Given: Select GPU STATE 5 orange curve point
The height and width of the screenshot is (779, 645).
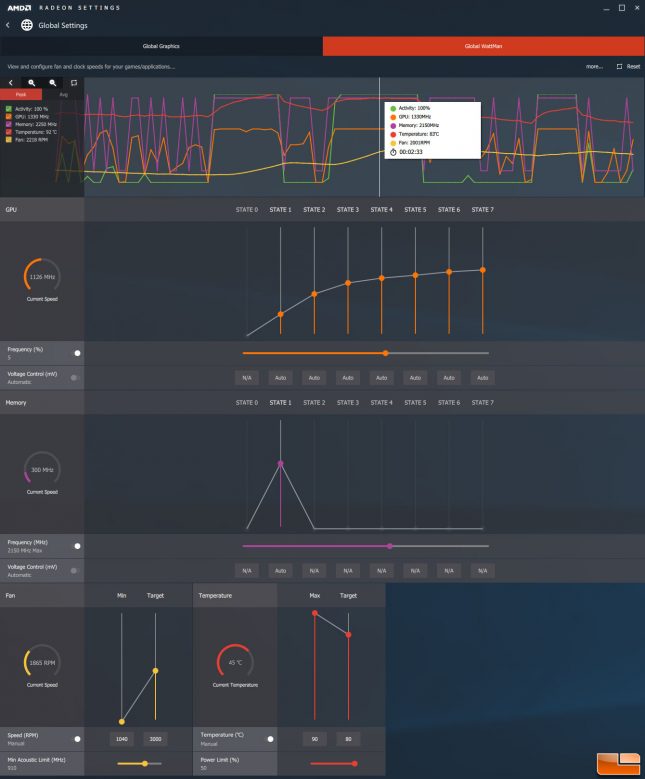Looking at the screenshot, I should tap(415, 275).
